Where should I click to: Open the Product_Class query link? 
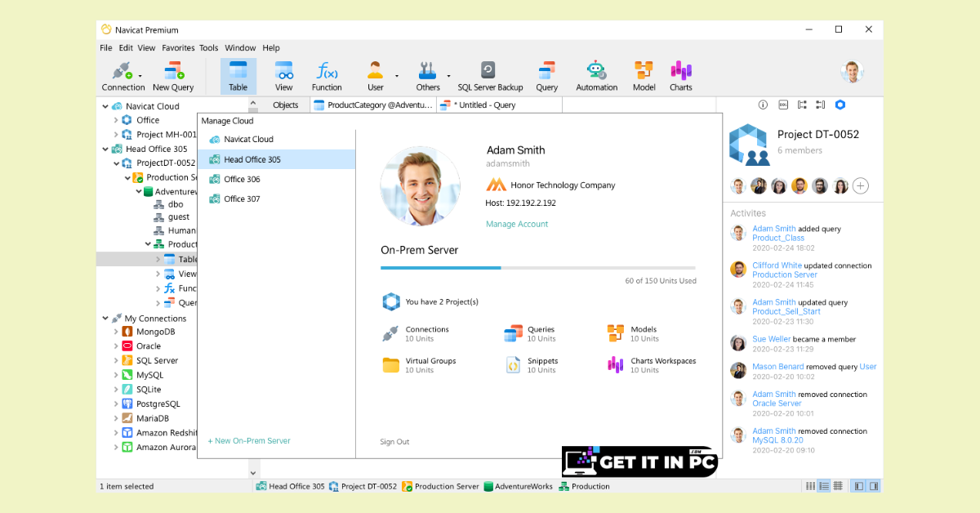778,239
